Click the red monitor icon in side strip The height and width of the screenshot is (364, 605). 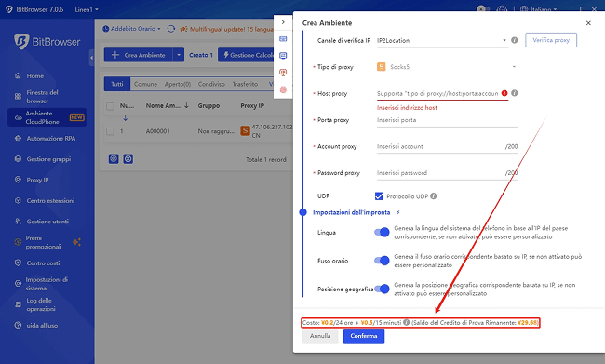tap(283, 73)
